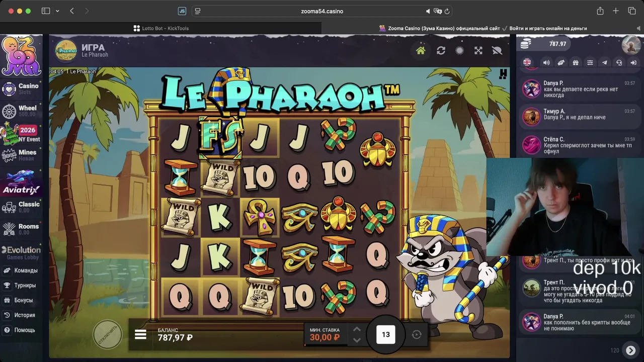644x362 pixels.
Task: Switch to Lotto Bot - KickTools tab
Action: 161,28
